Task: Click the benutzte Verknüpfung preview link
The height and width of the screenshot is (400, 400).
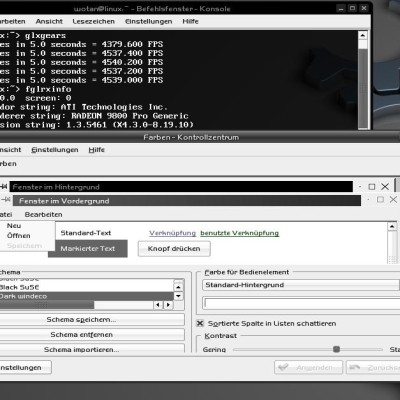Action: [240, 233]
